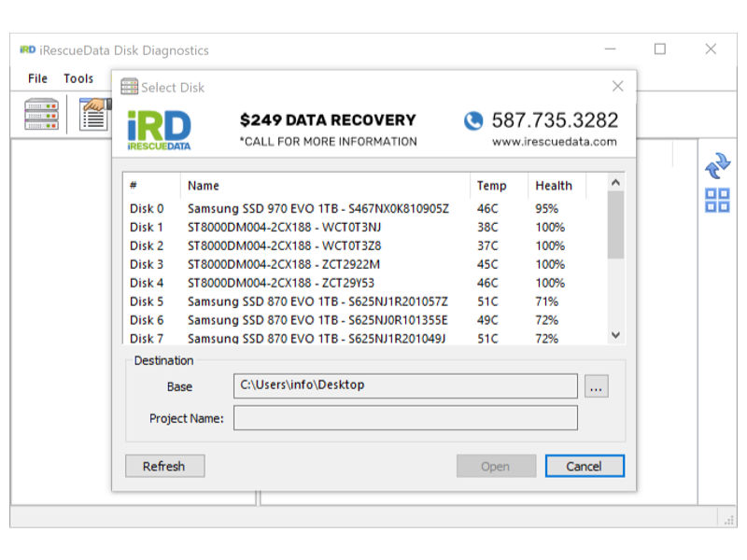Minimize the iRescueData main window

(x=611, y=49)
